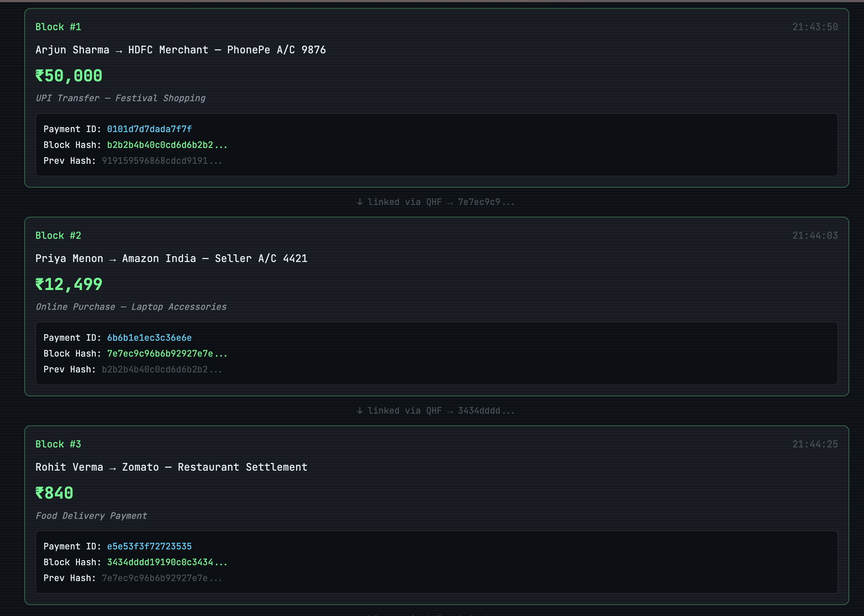Click the 21:43:50 timestamp

[x=815, y=27]
